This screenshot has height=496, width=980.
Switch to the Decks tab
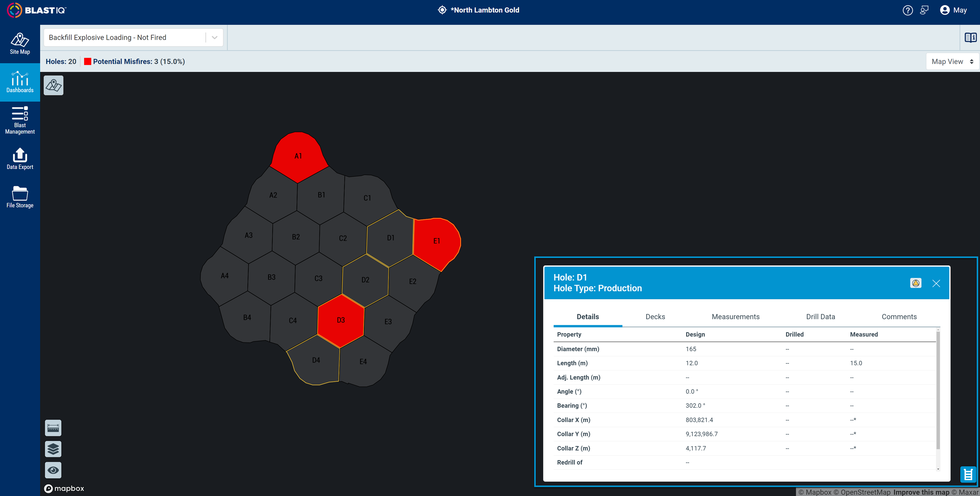[655, 317]
